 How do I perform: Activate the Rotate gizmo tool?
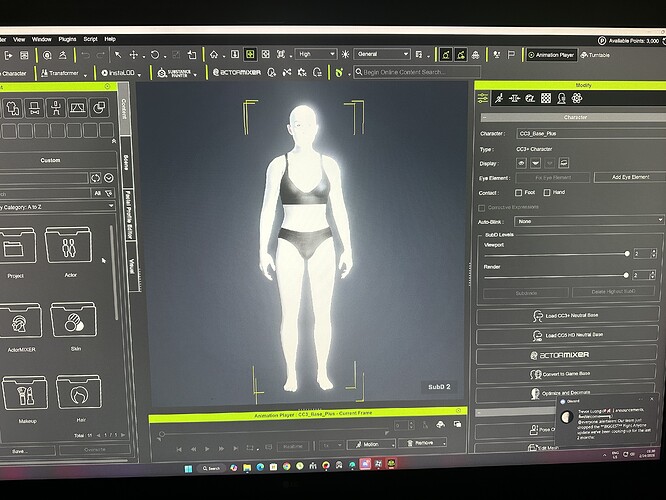pos(155,55)
